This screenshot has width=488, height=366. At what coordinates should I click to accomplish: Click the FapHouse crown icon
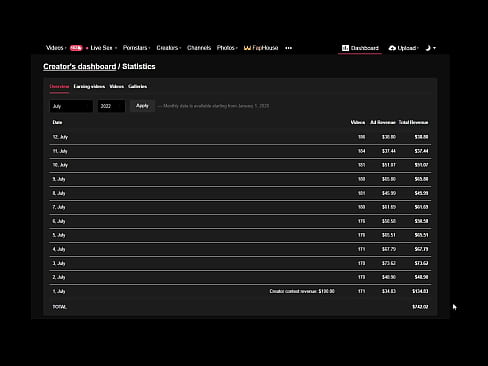(x=247, y=48)
